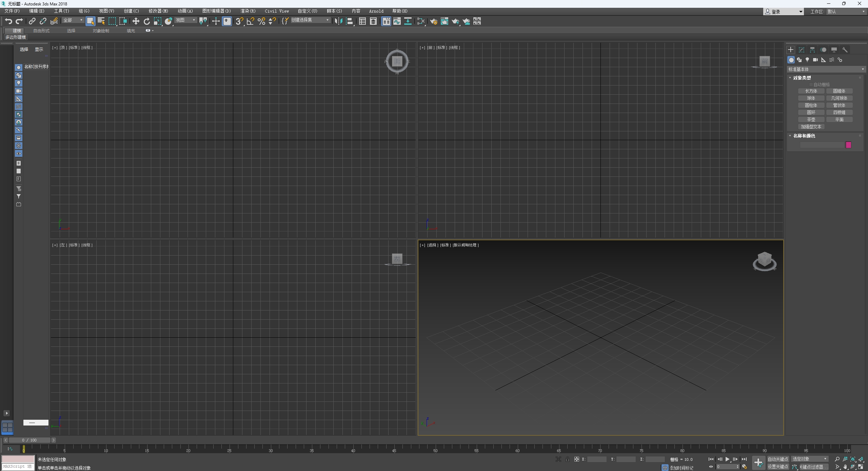Viewport: 868px width, 471px height.
Task: Click the magenta object color swatch
Action: click(x=848, y=145)
